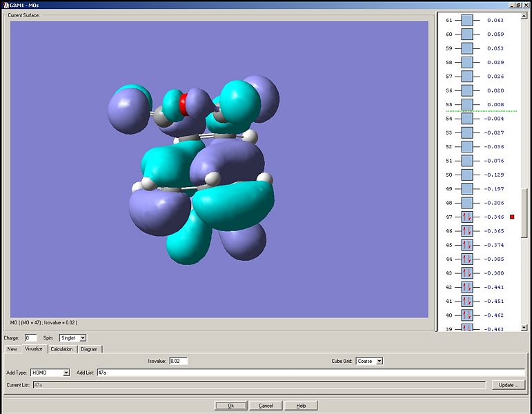Screen dimensions: 532x414
Task: Select occupied orbital box 47
Action: tap(467, 217)
